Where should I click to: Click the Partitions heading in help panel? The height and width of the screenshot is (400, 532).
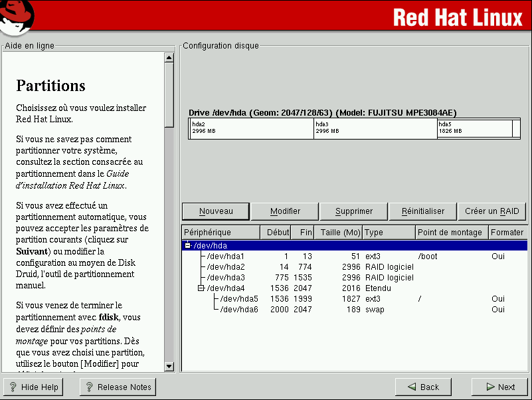pos(50,86)
